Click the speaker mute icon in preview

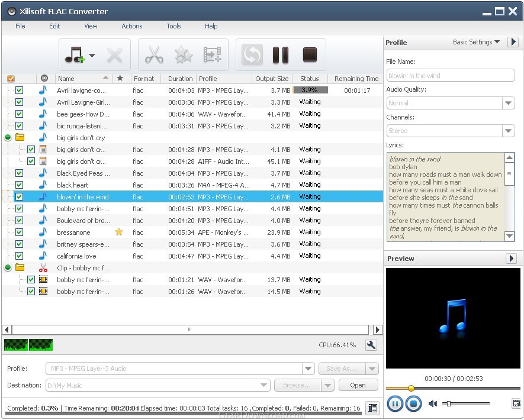pyautogui.click(x=433, y=404)
